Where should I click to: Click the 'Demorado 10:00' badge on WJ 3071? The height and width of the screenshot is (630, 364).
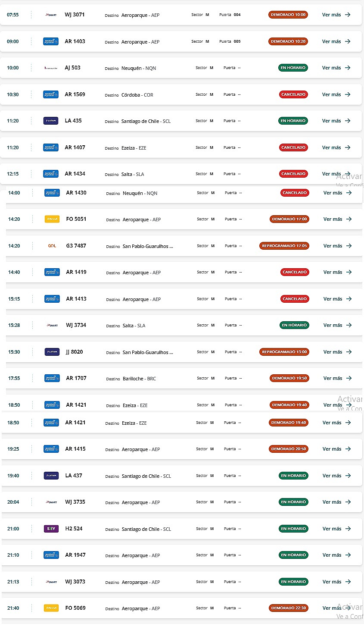coord(288,15)
